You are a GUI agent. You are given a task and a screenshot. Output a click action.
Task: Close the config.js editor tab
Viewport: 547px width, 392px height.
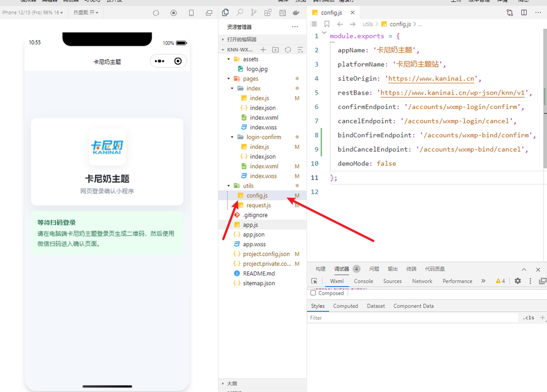(x=353, y=13)
